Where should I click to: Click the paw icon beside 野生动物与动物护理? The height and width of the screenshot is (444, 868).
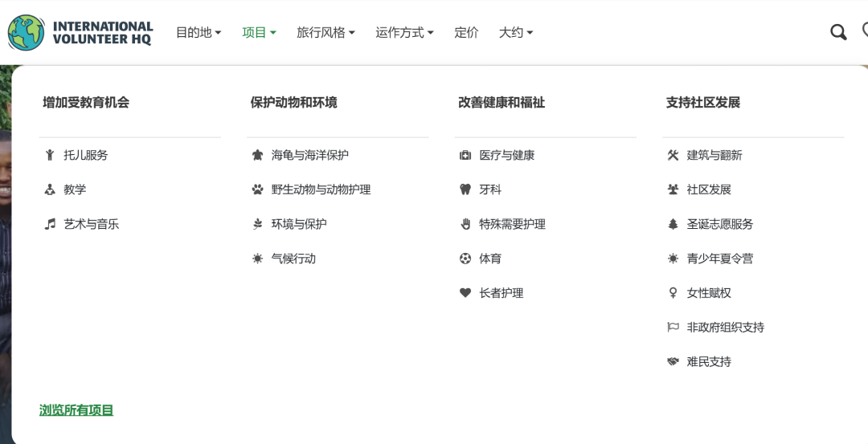point(257,189)
